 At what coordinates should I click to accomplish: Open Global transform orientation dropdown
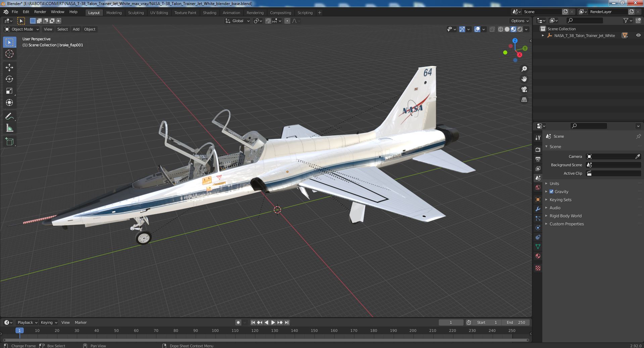point(238,21)
